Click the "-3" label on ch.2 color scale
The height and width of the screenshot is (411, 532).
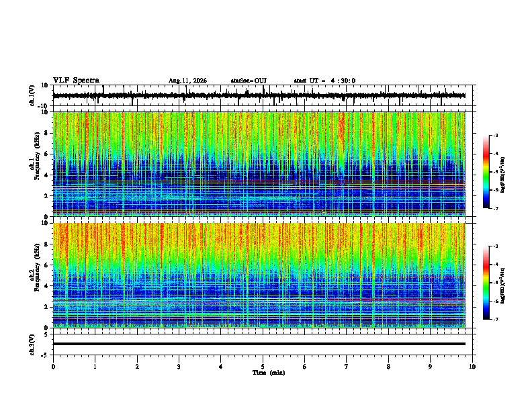496,246
